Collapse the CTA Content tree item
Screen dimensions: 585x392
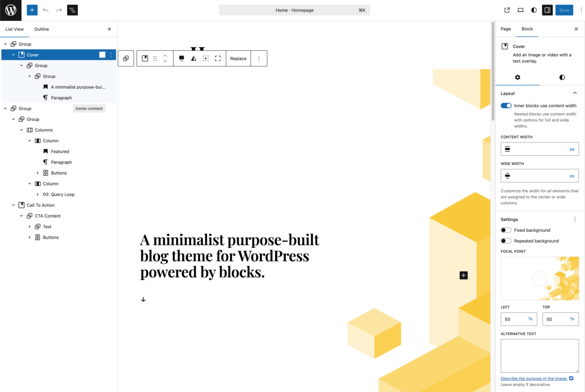coord(21,216)
